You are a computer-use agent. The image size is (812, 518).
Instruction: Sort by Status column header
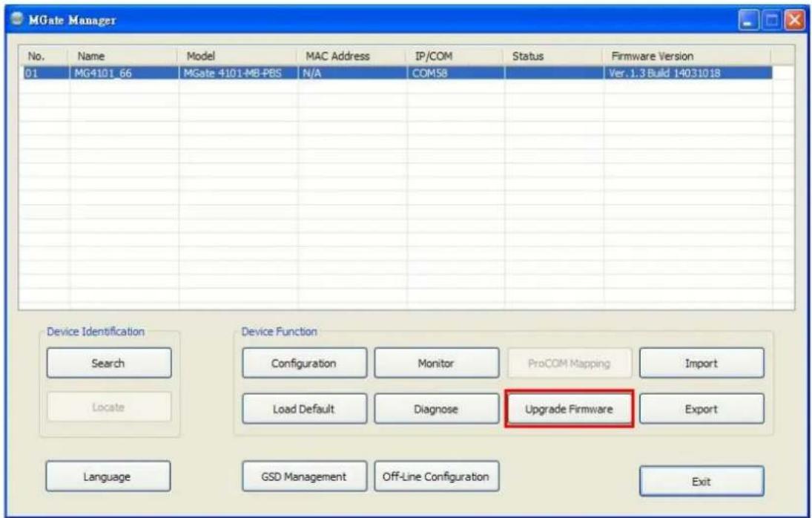(x=553, y=56)
